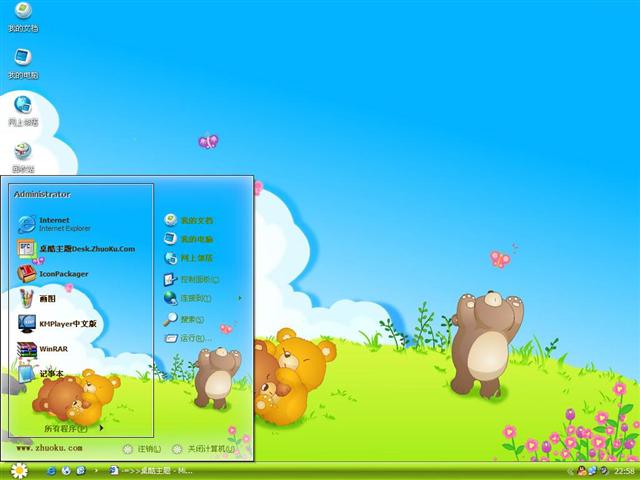Click 关闭计算机(U) shut down button
This screenshot has height=480, width=640.
pos(203,449)
